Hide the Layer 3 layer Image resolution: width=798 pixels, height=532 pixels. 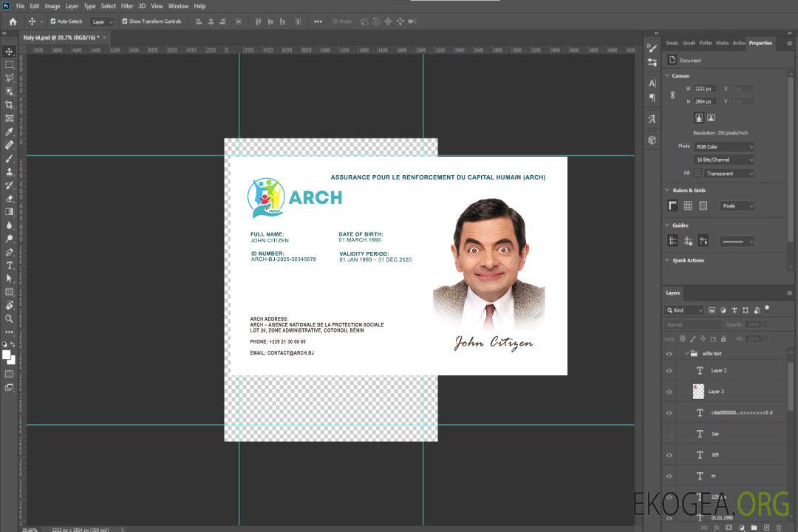coord(669,392)
